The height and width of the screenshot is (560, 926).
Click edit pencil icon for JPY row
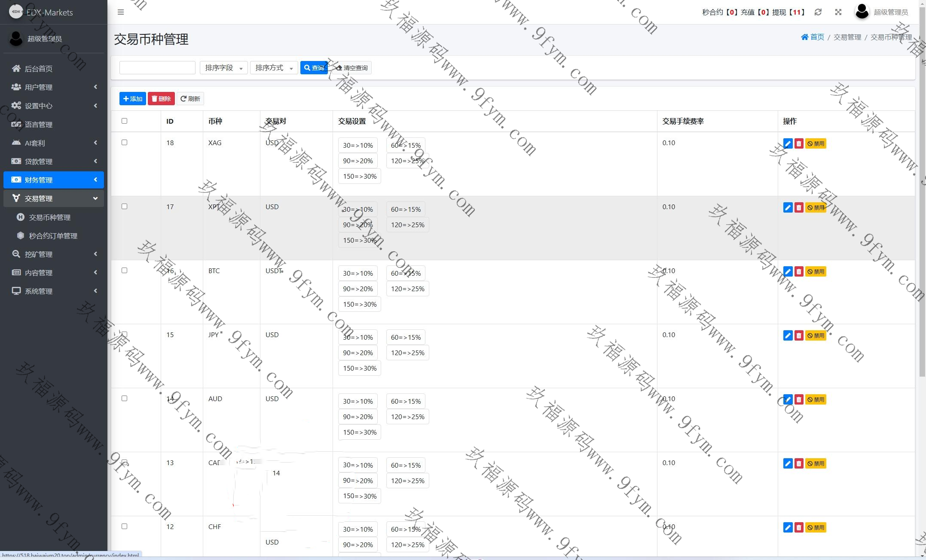(x=787, y=336)
